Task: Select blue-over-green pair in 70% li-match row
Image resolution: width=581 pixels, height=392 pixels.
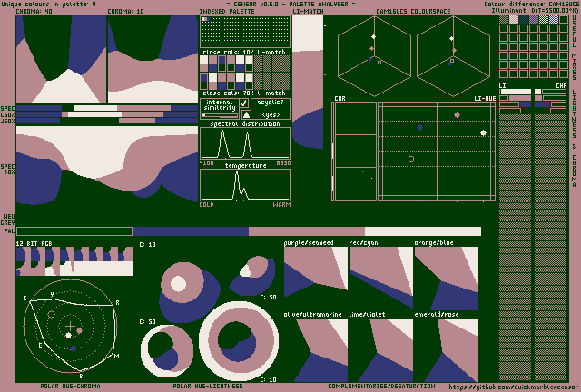Action: pos(203,82)
